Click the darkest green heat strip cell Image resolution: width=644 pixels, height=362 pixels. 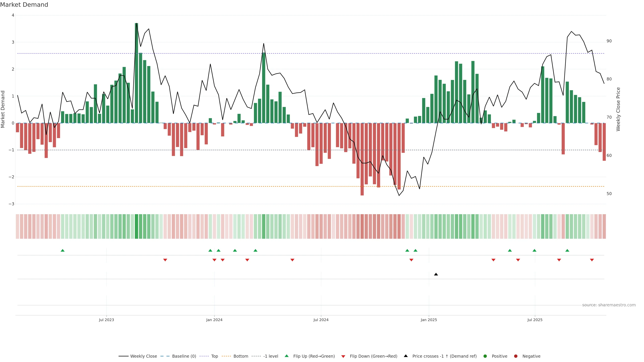point(136,226)
